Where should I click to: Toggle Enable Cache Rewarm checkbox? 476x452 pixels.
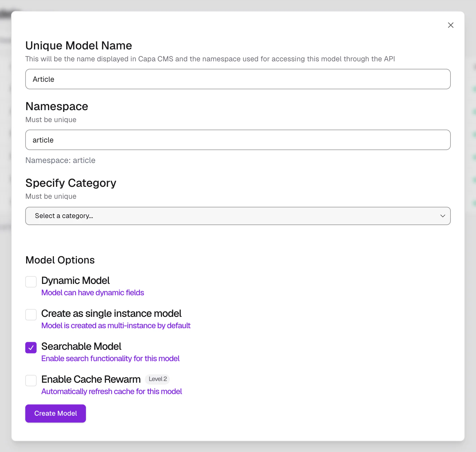(31, 380)
